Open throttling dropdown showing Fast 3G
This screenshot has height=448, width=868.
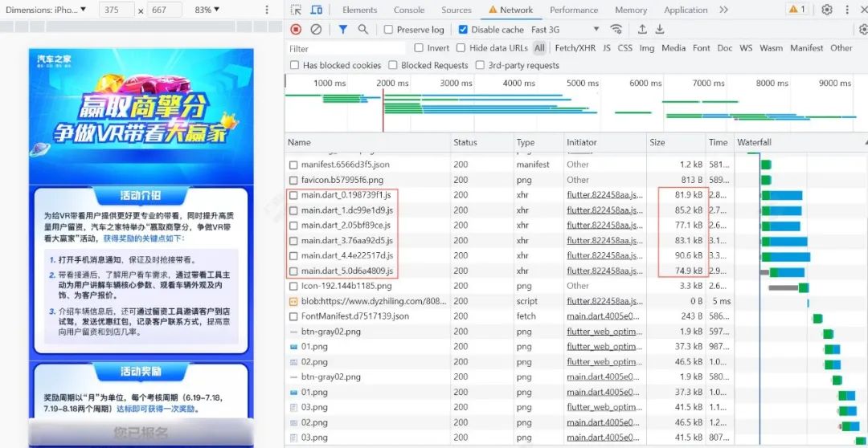[x=565, y=30]
